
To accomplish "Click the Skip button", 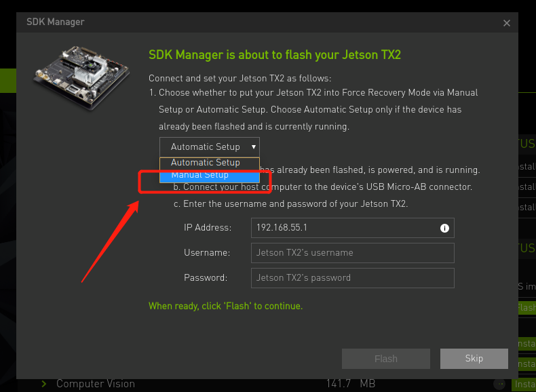I will pyautogui.click(x=474, y=359).
